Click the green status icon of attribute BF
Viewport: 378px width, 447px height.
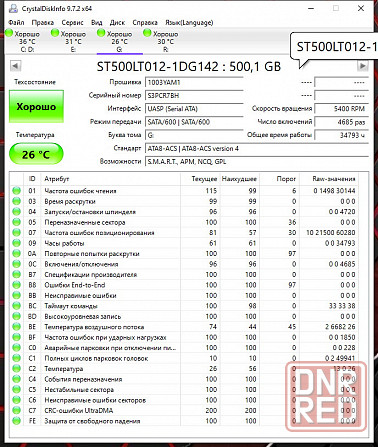pos(16,337)
